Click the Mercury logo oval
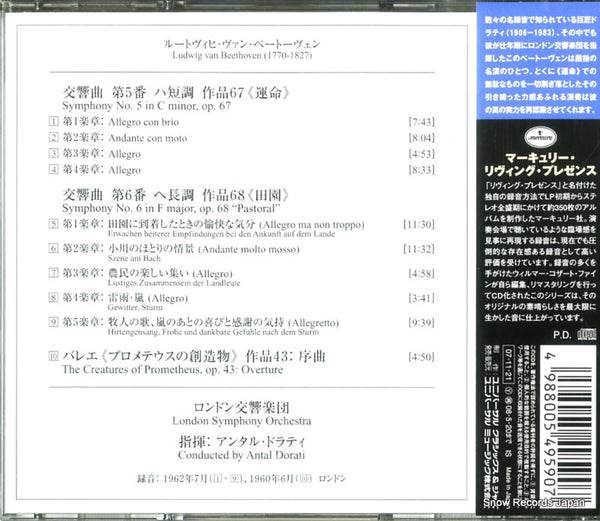 [x=540, y=137]
